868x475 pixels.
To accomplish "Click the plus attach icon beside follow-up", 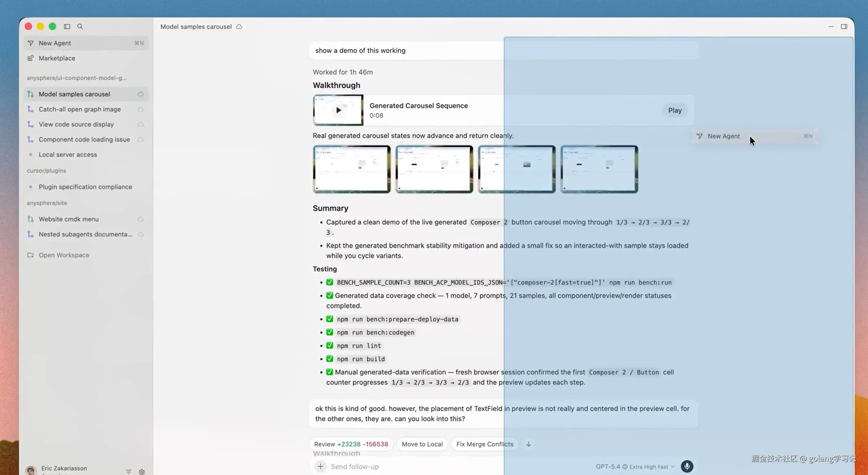I will point(321,466).
